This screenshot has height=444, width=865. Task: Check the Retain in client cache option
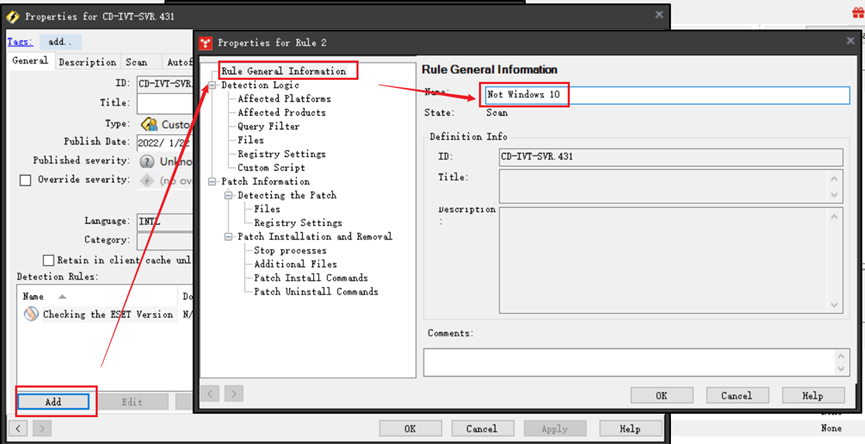(x=47, y=259)
